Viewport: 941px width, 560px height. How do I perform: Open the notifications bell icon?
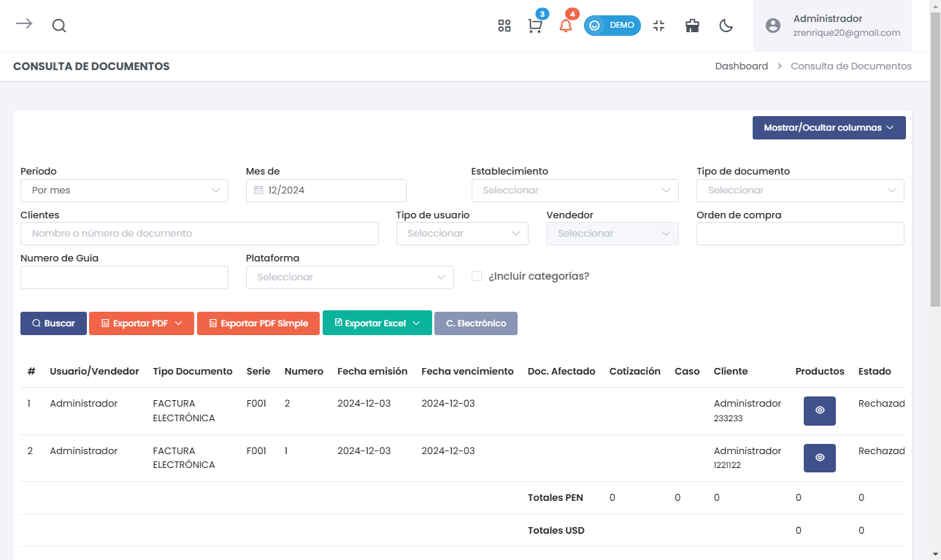[566, 26]
